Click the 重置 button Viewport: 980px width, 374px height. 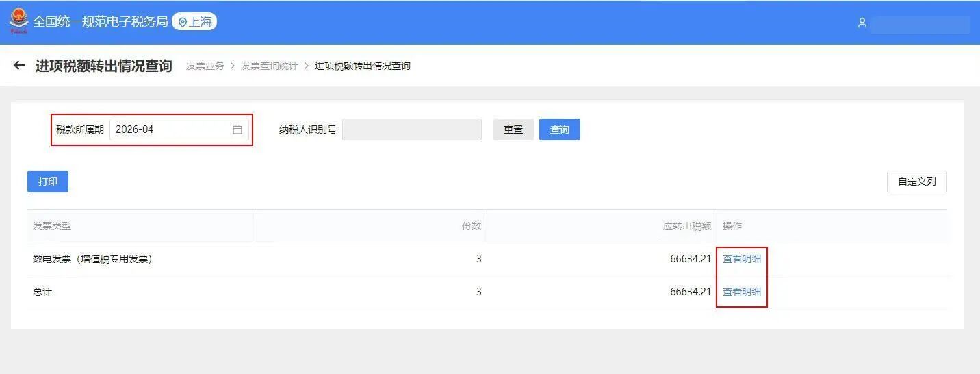pos(513,129)
